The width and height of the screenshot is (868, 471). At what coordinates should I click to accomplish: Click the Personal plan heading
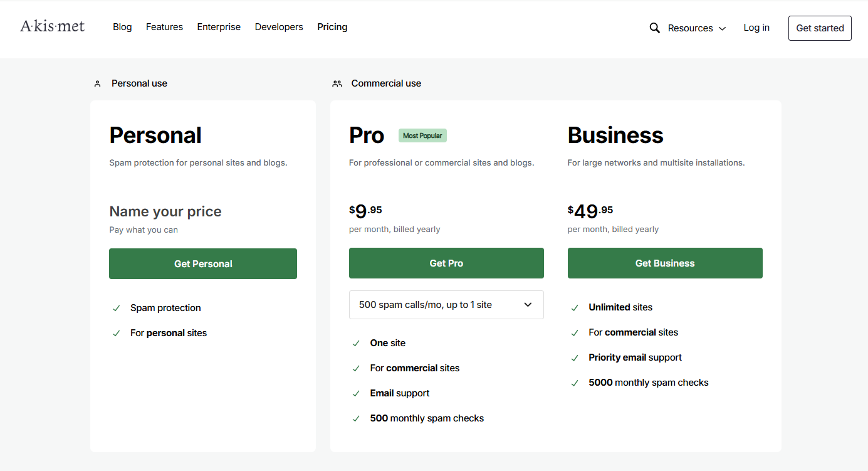coord(155,135)
